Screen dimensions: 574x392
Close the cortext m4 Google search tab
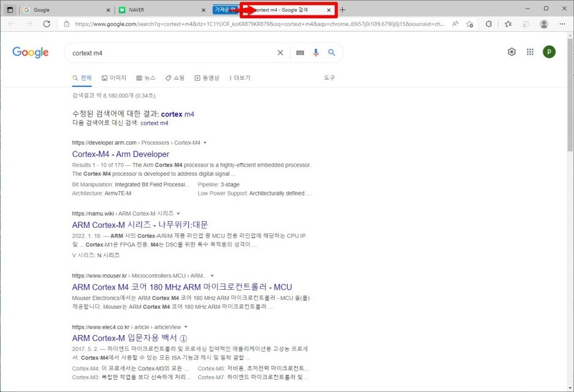tap(329, 10)
